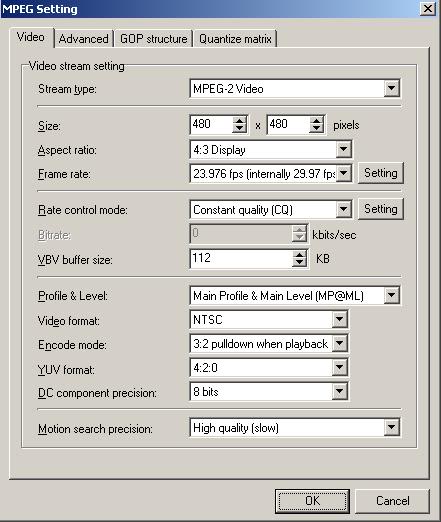Increase the width size with up arrow
The width and height of the screenshot is (441, 522).
(239, 120)
